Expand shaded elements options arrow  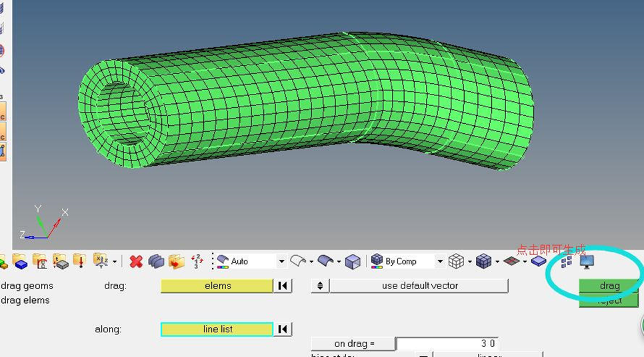(x=497, y=262)
